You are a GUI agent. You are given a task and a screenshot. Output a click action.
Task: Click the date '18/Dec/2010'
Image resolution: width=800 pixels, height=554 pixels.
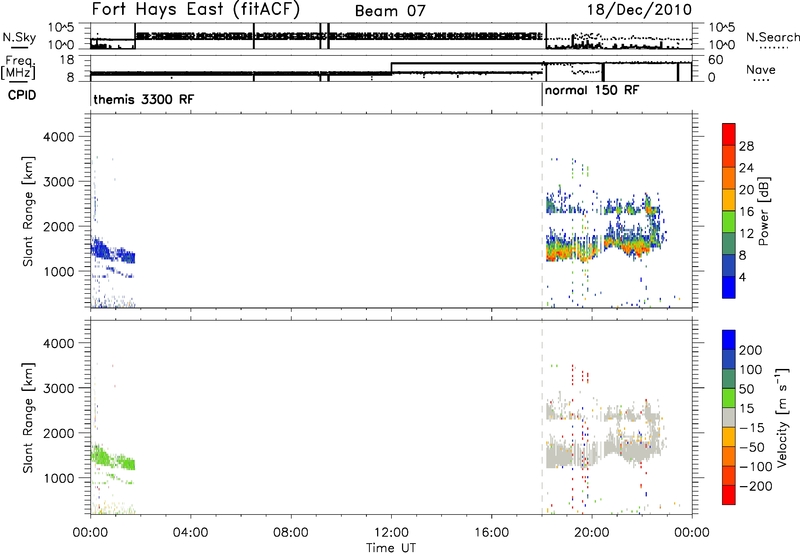coord(639,10)
